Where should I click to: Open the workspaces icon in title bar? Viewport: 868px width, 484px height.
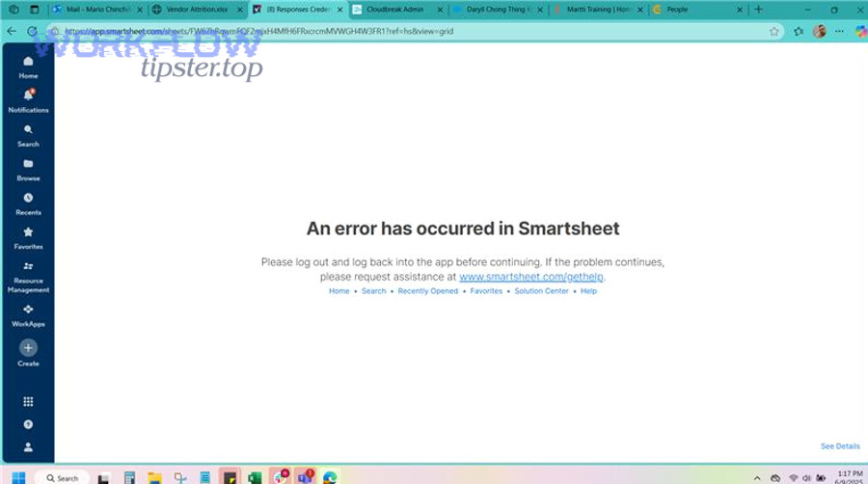[x=14, y=10]
